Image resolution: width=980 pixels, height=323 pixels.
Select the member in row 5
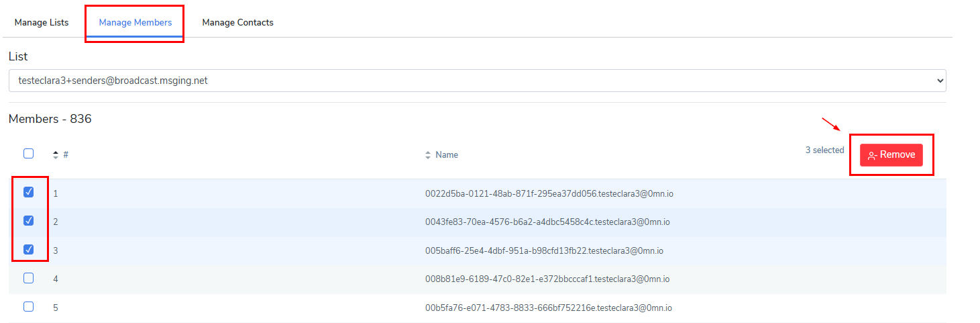pyautogui.click(x=29, y=307)
